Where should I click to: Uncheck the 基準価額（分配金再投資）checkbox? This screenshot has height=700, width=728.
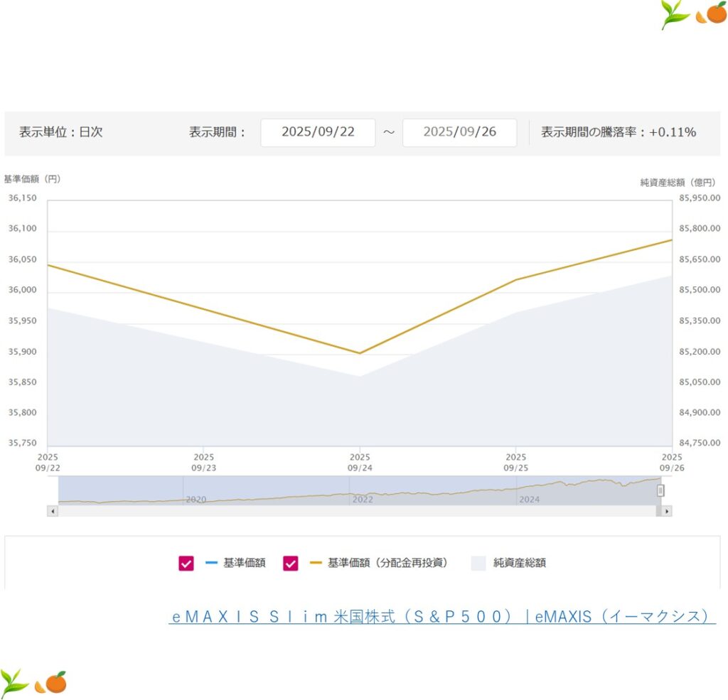(x=291, y=564)
